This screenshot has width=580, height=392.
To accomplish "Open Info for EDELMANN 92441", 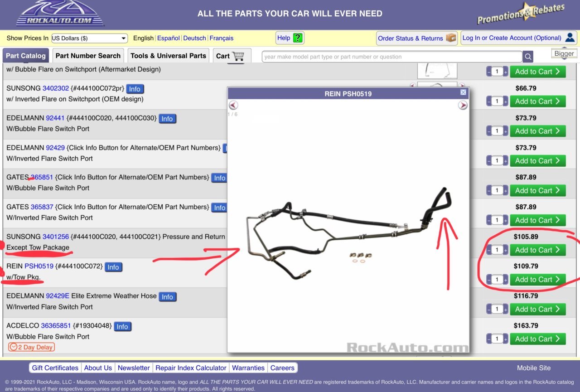I will (167, 119).
